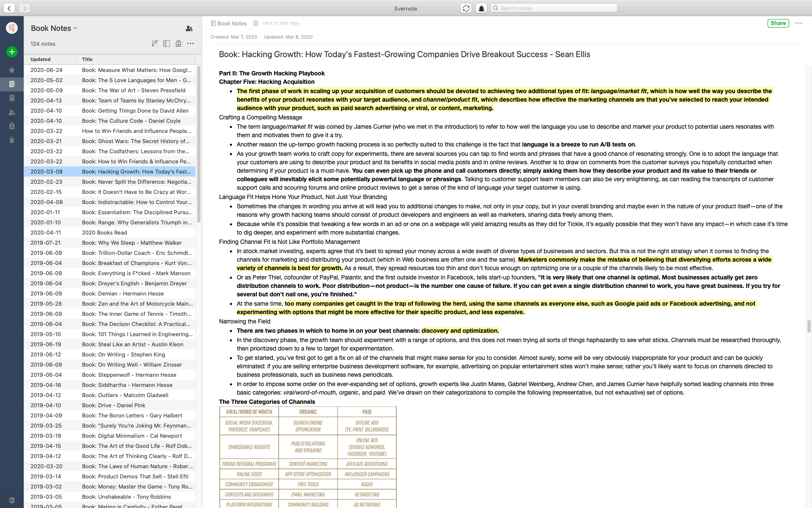Open note The War of Art
The image size is (812, 508).
click(x=110, y=90)
